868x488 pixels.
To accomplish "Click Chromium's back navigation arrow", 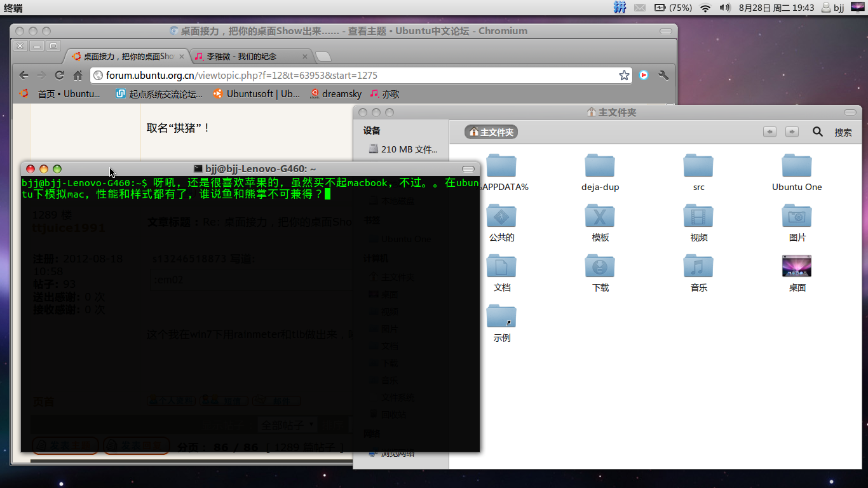I will [24, 75].
